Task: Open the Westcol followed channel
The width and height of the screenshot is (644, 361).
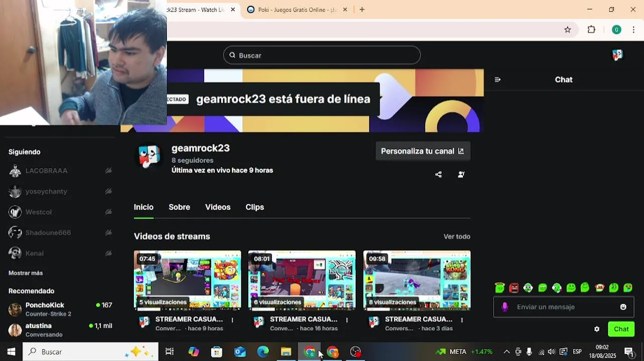Action: (x=60, y=212)
